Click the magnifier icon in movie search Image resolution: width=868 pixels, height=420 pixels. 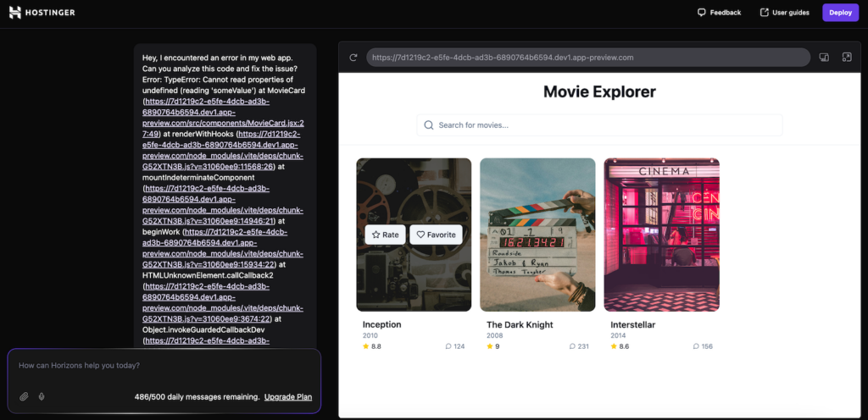(428, 125)
